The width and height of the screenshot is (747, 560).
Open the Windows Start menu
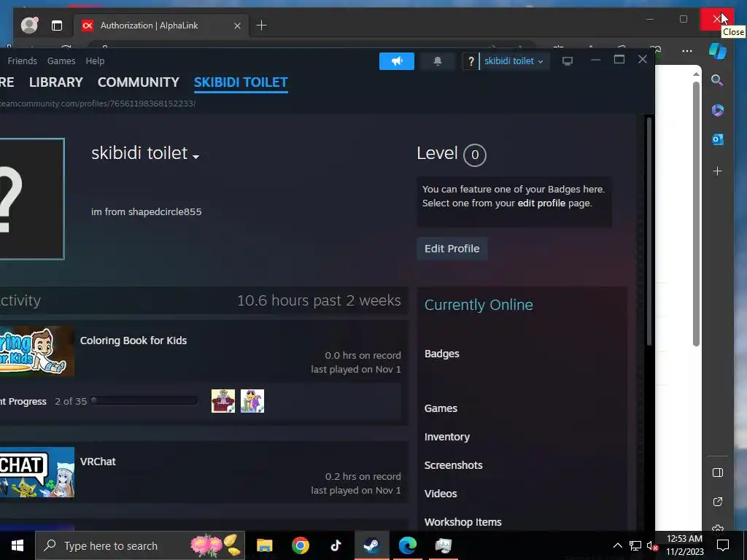(18, 545)
